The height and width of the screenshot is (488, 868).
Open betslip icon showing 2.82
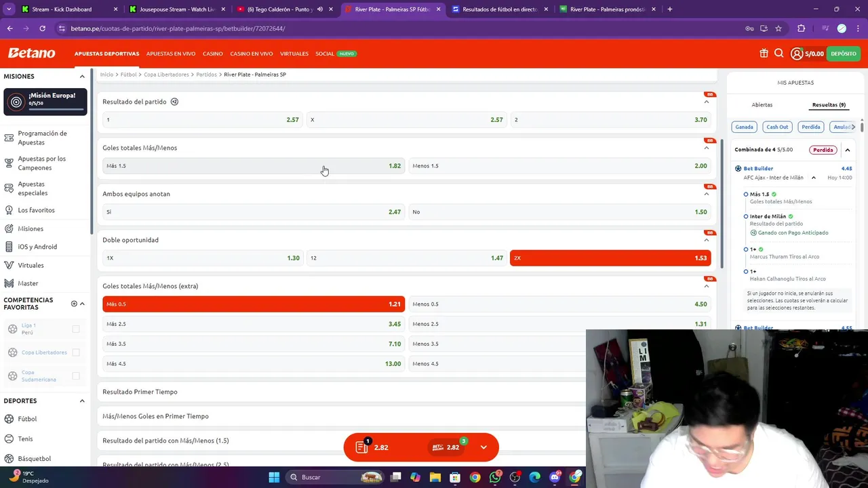coord(362,447)
